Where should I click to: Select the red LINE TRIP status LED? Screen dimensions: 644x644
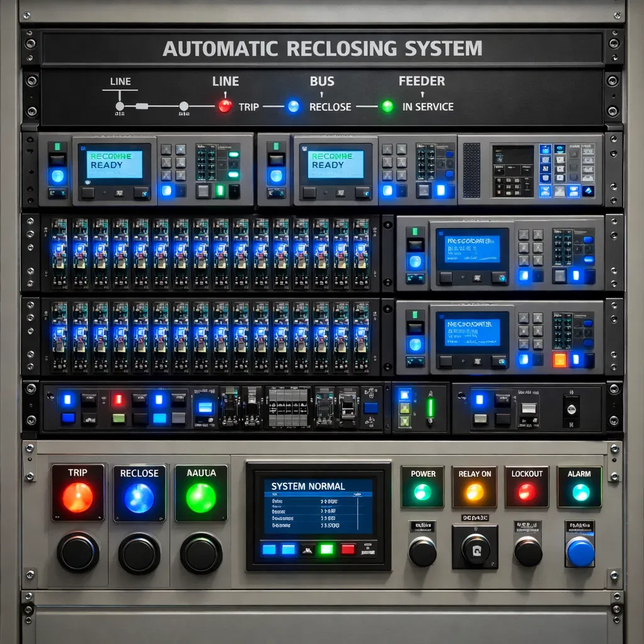click(x=225, y=106)
